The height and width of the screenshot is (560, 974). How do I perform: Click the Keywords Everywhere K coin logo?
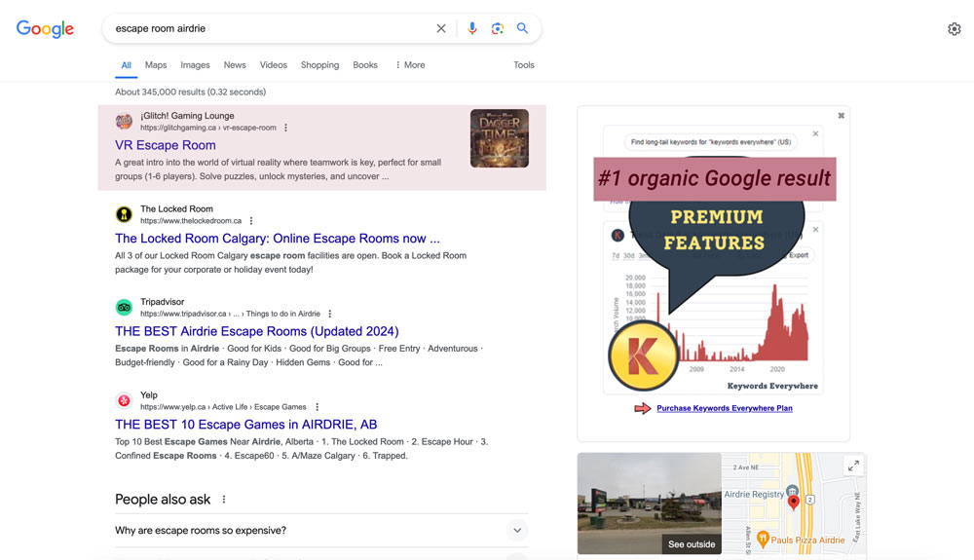[643, 355]
